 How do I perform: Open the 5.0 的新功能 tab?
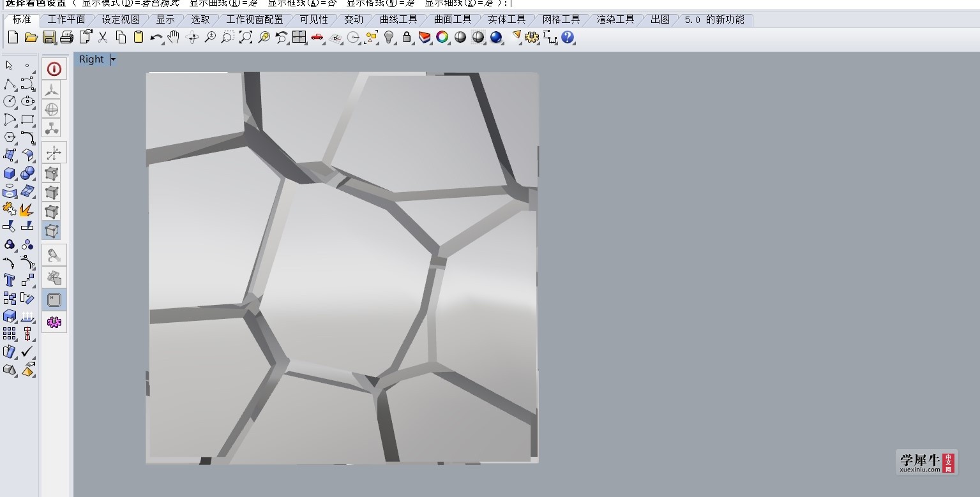point(714,20)
